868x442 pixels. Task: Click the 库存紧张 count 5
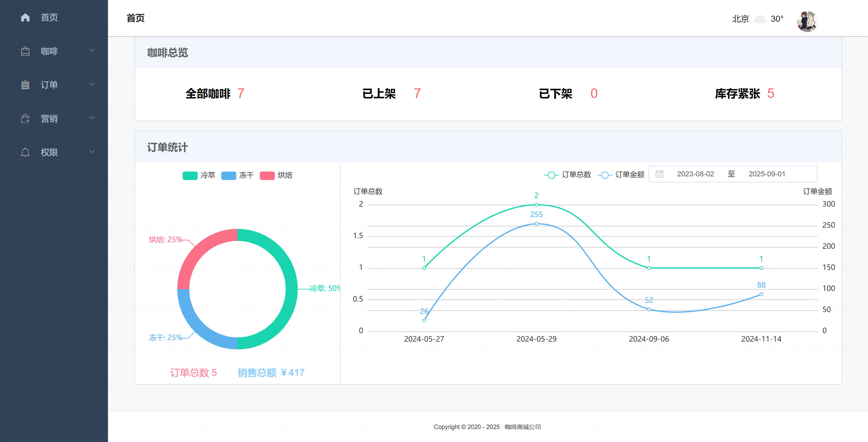[771, 93]
